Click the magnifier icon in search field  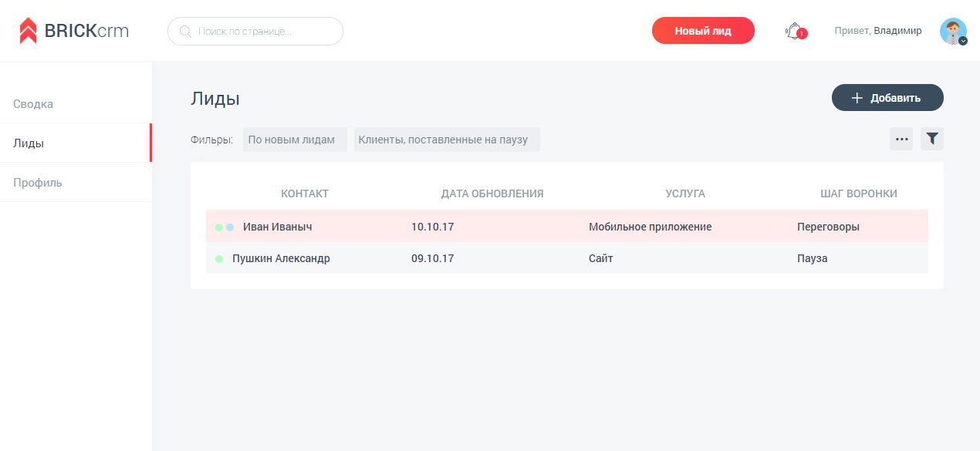coord(185,32)
